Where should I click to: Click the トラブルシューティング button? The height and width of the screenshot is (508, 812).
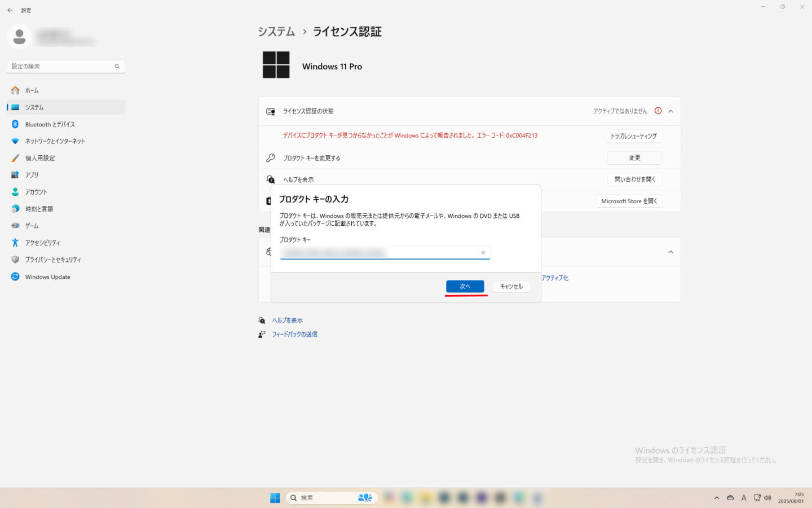pos(634,136)
